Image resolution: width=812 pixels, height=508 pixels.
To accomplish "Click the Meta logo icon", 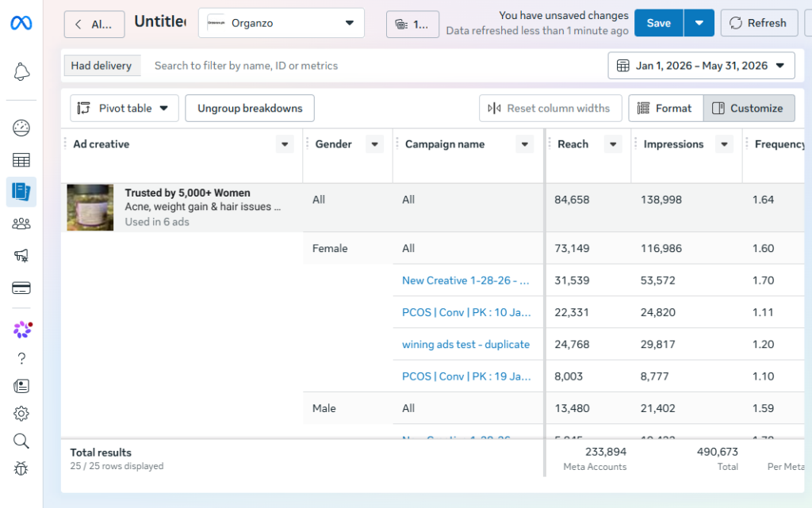I will 21,23.
